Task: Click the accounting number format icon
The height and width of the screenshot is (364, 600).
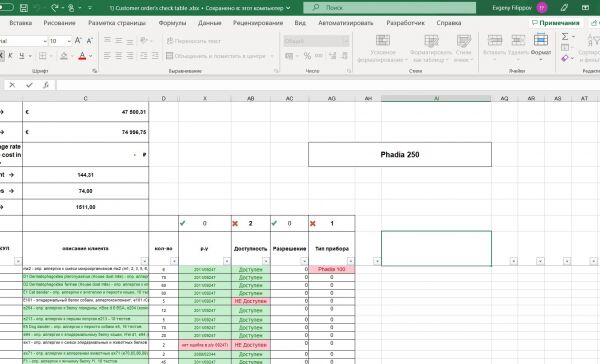Action: [289, 56]
